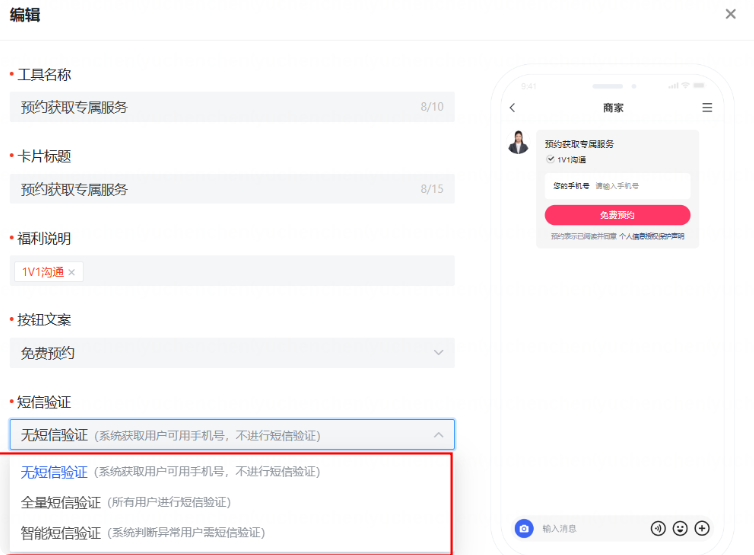This screenshot has height=555, width=754.
Task: Click the 短信验证 field label
Action: point(44,402)
